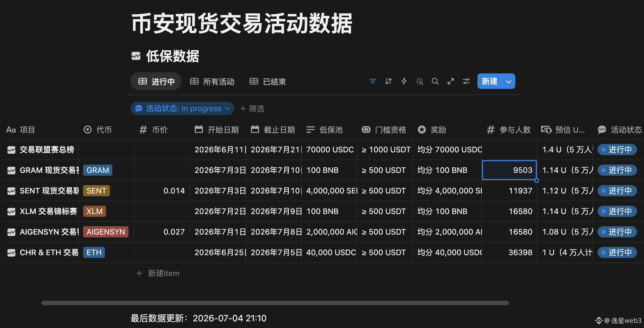Click page icon of SENT row

11,191
